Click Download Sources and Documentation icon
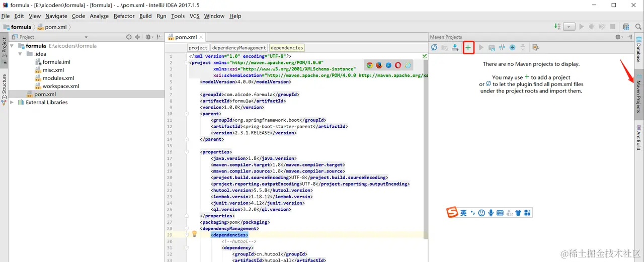644x262 pixels. pos(455,47)
